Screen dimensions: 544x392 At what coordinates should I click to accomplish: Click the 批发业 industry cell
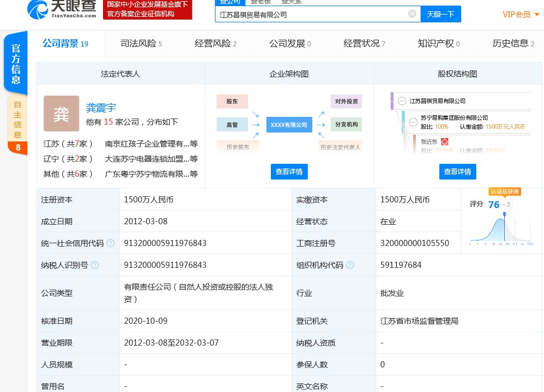[x=392, y=293]
